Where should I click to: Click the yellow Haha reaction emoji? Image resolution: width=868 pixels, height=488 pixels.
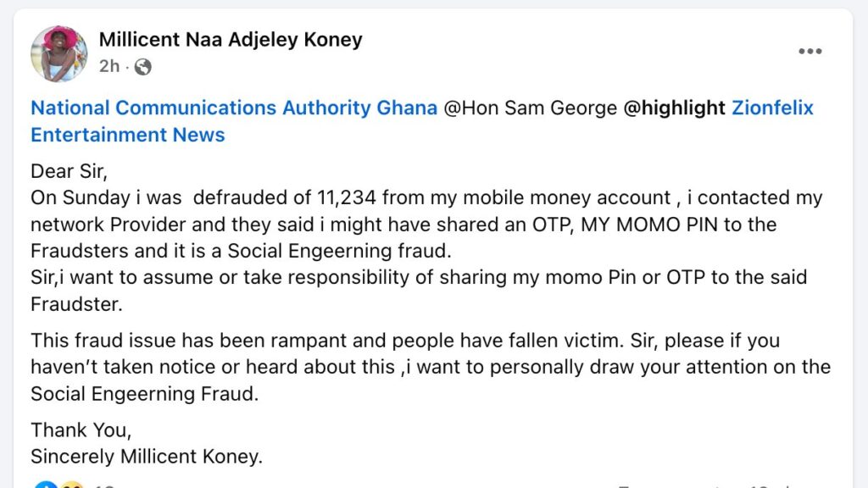(72, 485)
